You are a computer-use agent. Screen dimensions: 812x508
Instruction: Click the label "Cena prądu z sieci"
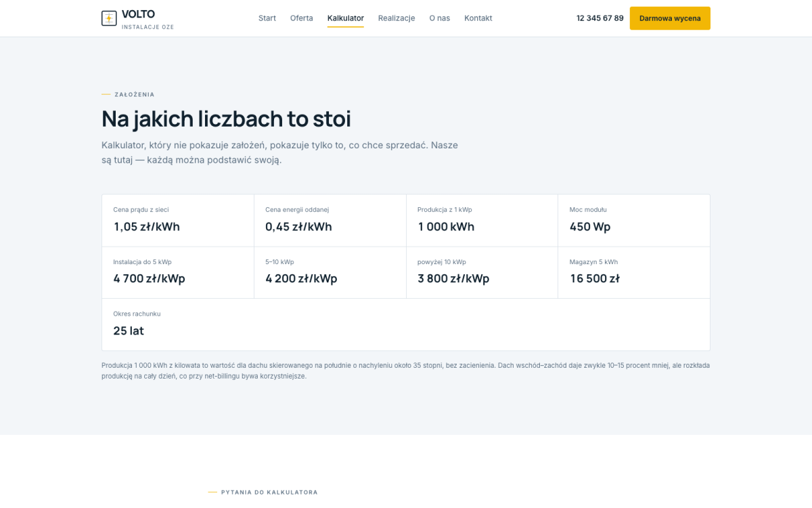pyautogui.click(x=141, y=210)
